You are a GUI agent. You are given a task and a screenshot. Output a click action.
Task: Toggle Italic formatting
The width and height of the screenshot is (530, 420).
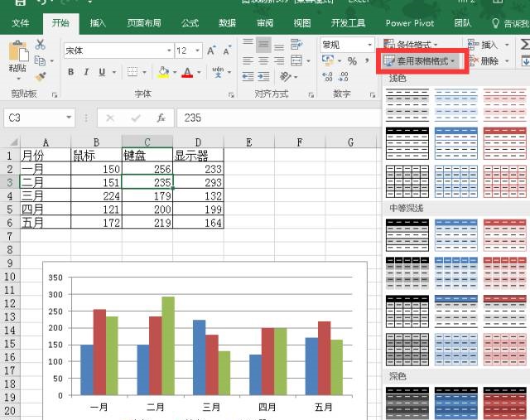[86, 72]
